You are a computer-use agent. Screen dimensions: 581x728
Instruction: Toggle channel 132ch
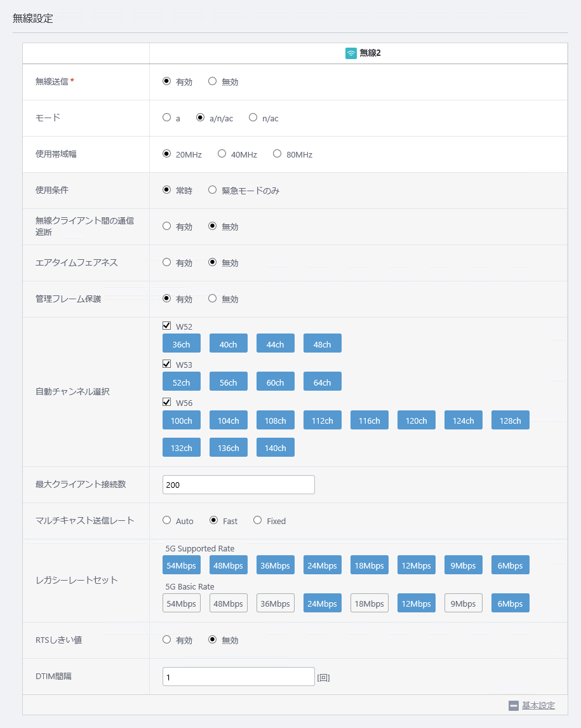(182, 448)
